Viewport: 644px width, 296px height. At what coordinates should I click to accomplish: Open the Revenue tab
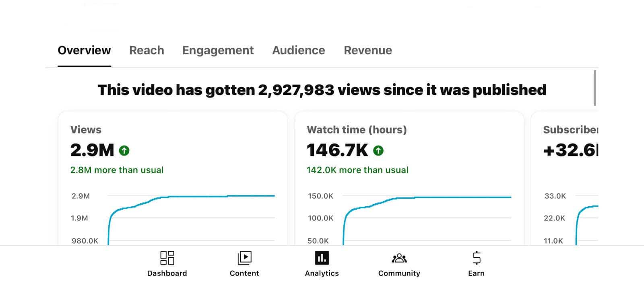coord(367,50)
